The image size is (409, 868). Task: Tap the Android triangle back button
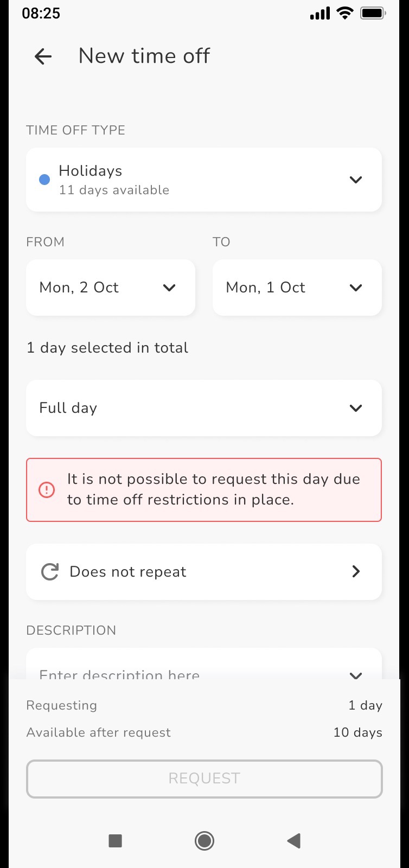(293, 841)
